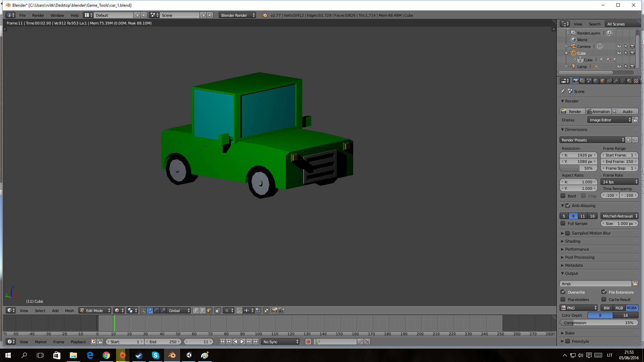The width and height of the screenshot is (644, 362).
Task: Open the Image Editor display dropdown
Action: (x=609, y=120)
